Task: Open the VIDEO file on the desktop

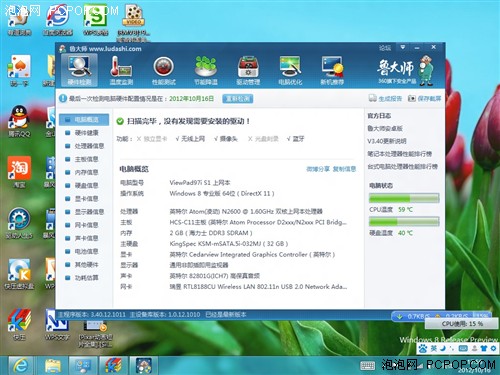Action: click(x=134, y=23)
